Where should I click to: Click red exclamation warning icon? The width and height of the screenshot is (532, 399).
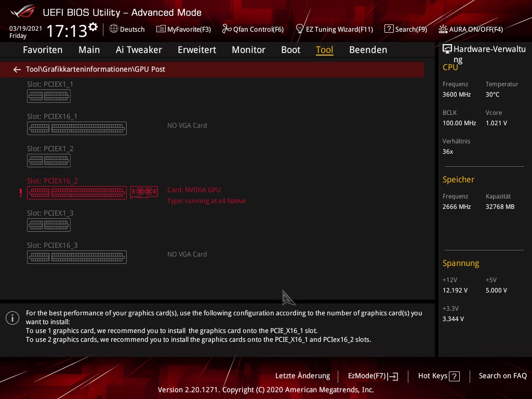[21, 193]
